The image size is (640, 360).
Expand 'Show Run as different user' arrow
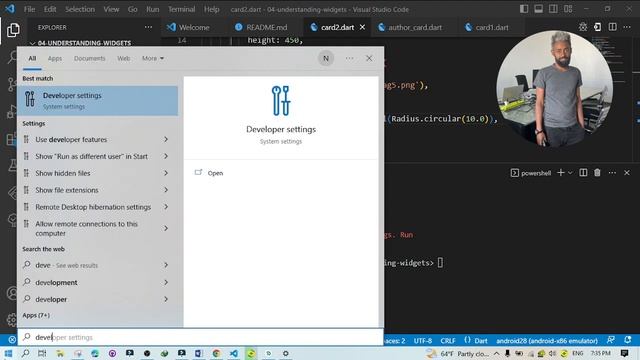coord(166,156)
